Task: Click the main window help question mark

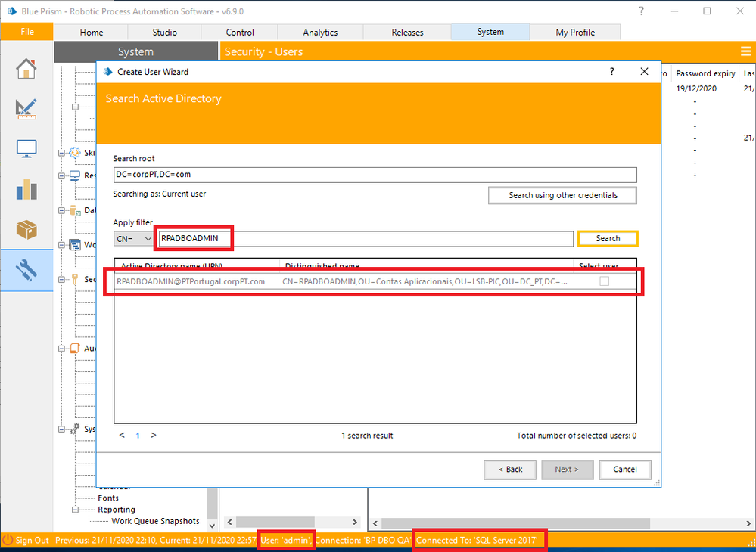Action: click(x=641, y=11)
